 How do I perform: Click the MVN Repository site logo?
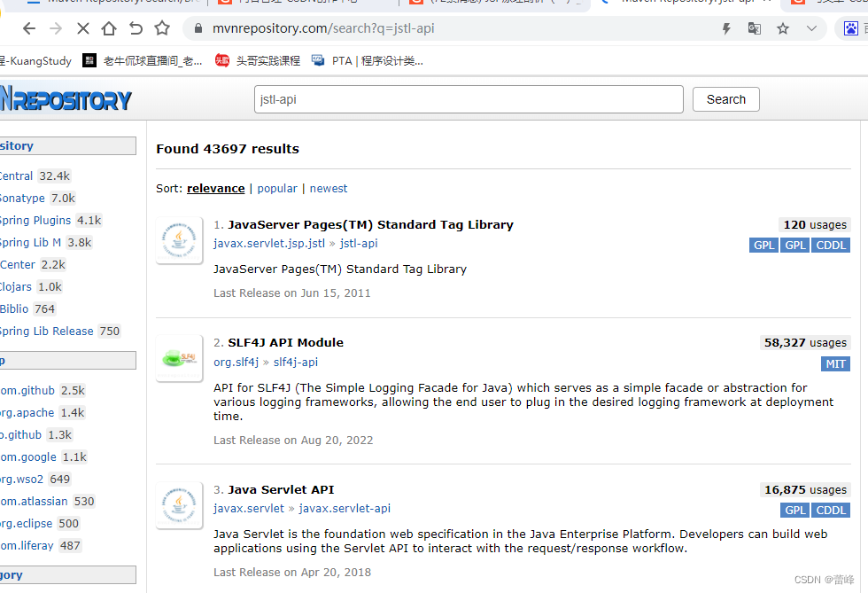point(66,100)
